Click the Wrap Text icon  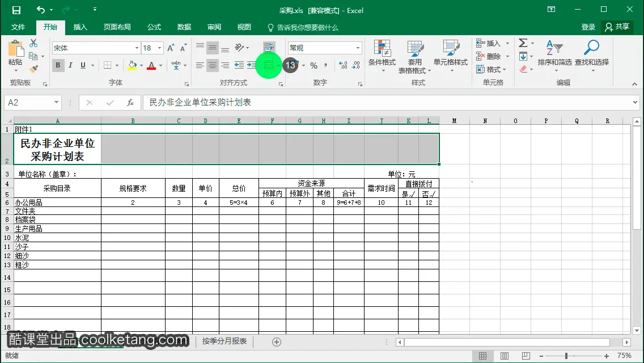269,47
